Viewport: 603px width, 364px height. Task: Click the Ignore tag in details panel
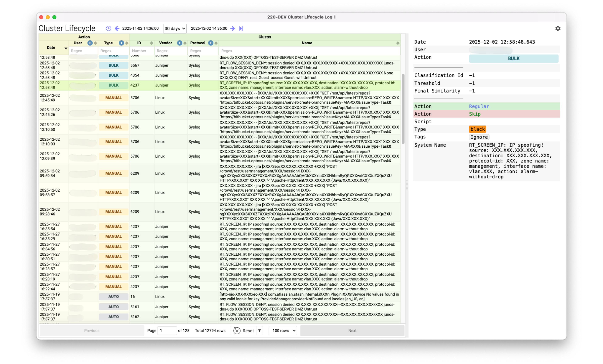[479, 137]
